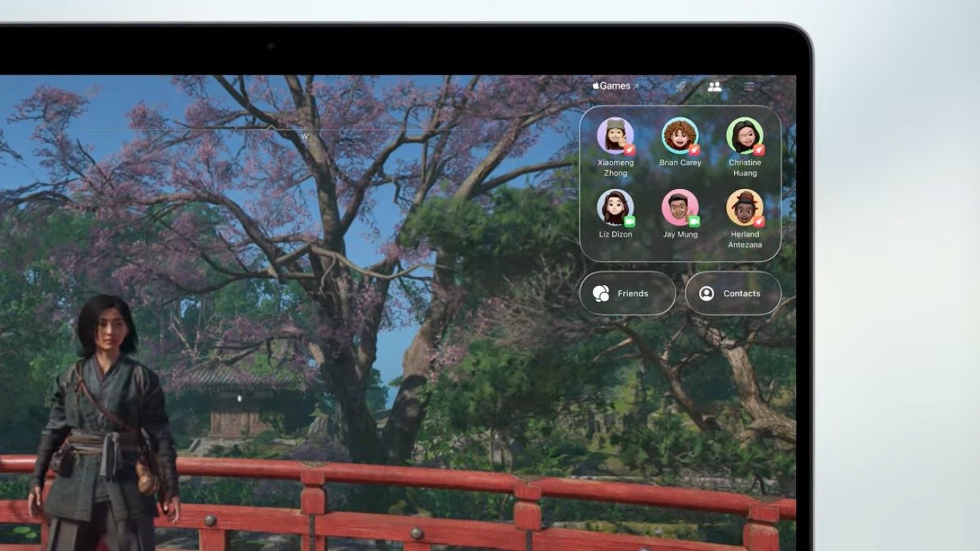
Task: Click the rocket badge on Brian Carey
Action: point(694,150)
